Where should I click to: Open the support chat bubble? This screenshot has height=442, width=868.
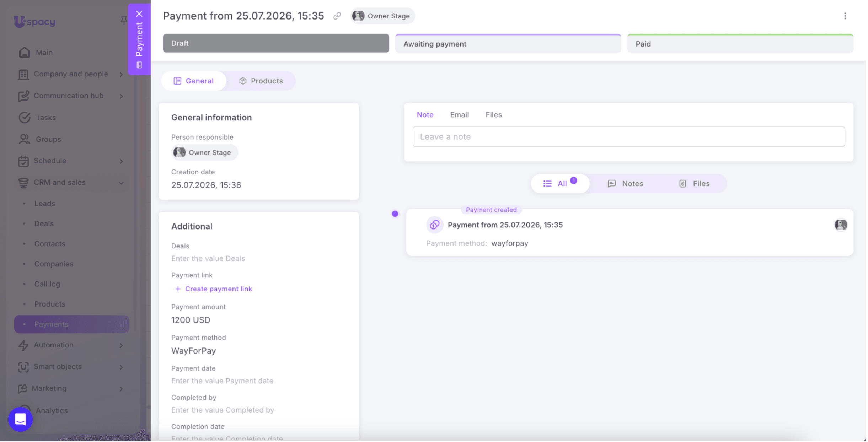point(20,420)
